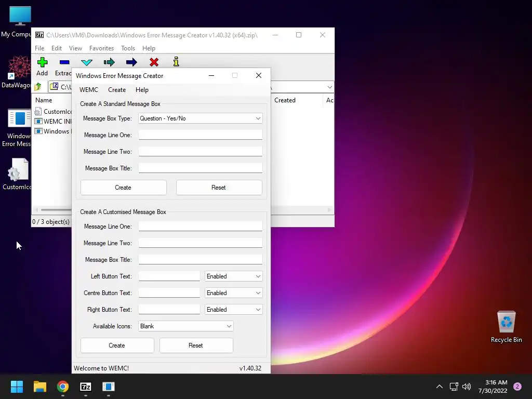Open 7-Zip Edit menu

click(56, 48)
